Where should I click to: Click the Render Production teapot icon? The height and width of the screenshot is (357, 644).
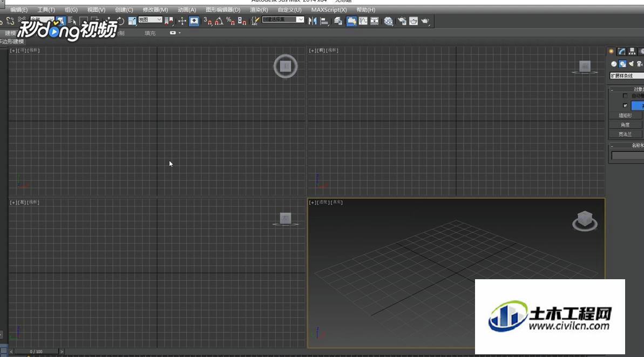click(425, 21)
